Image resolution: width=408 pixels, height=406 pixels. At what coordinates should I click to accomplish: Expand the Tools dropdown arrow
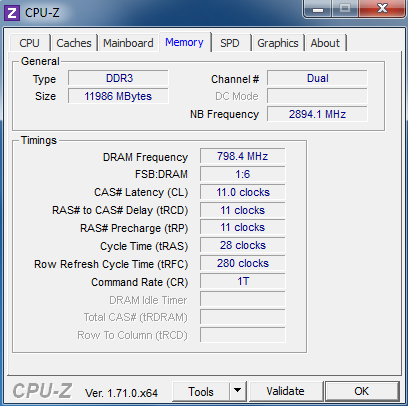[238, 391]
